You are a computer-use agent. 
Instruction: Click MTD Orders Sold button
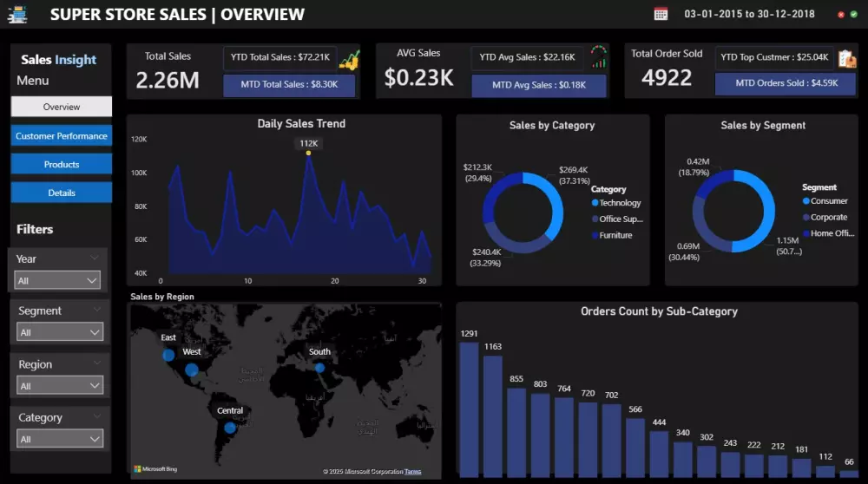[786, 83]
